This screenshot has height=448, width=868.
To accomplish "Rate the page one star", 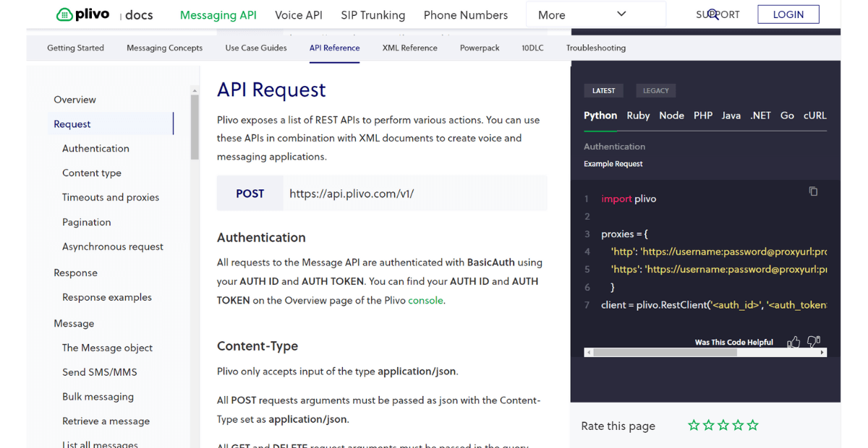I will (694, 425).
